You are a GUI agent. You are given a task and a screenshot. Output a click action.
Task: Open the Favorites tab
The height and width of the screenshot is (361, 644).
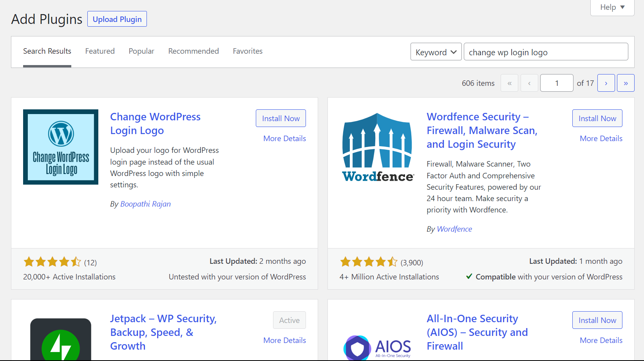(248, 51)
